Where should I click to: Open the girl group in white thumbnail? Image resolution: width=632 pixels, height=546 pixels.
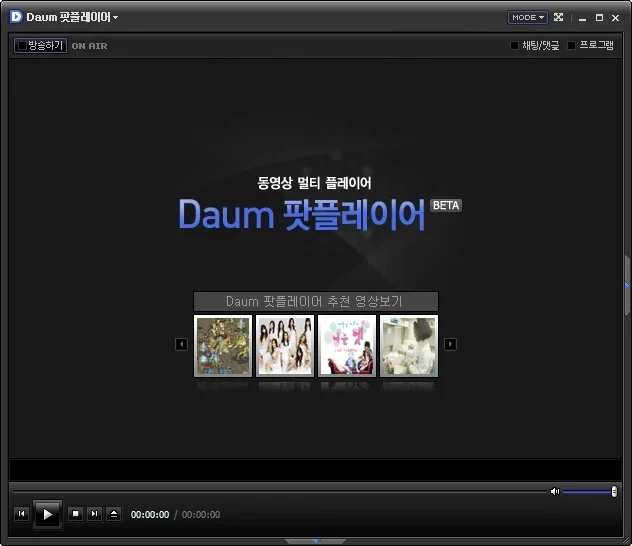[285, 346]
